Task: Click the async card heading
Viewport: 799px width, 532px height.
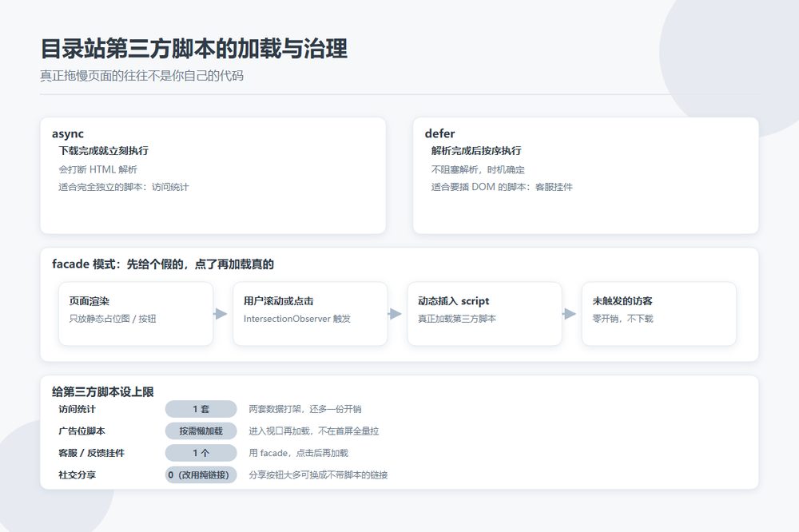Action: coord(68,133)
